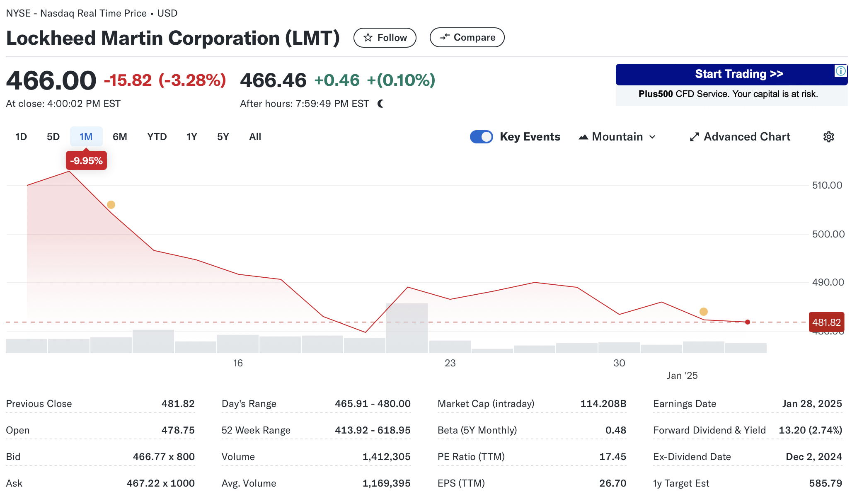Click the yellow key event marker near Jan
This screenshot has height=504, width=857.
tap(703, 311)
